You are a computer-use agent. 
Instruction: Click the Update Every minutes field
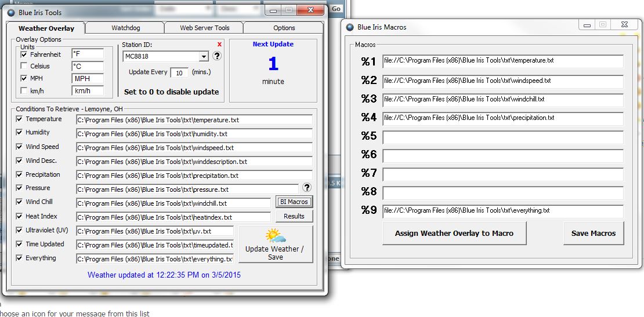(x=179, y=72)
